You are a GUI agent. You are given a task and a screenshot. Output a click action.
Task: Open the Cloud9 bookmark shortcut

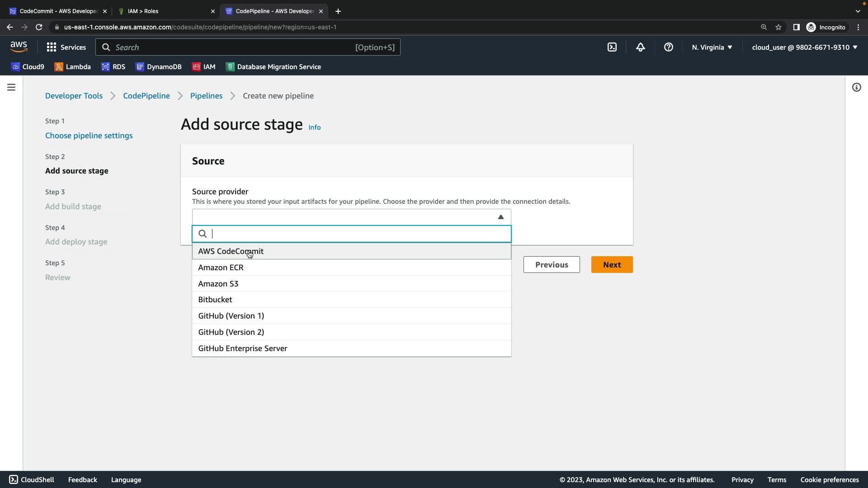(x=28, y=67)
